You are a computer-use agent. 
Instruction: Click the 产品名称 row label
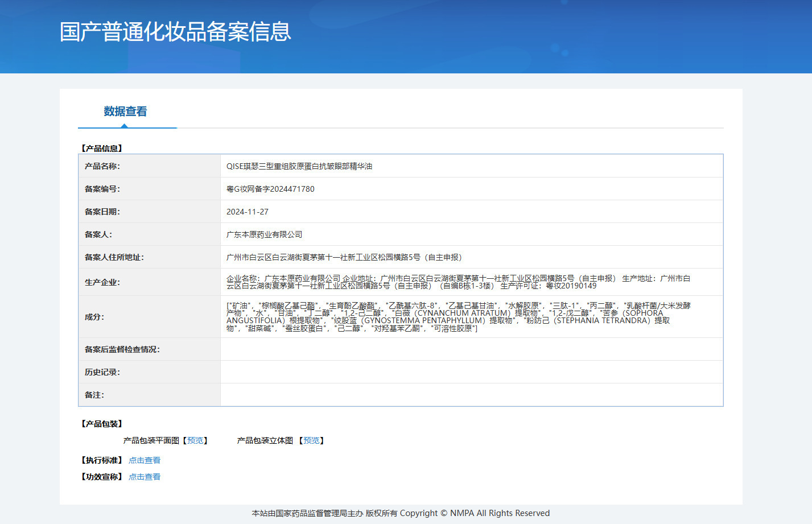102,166
